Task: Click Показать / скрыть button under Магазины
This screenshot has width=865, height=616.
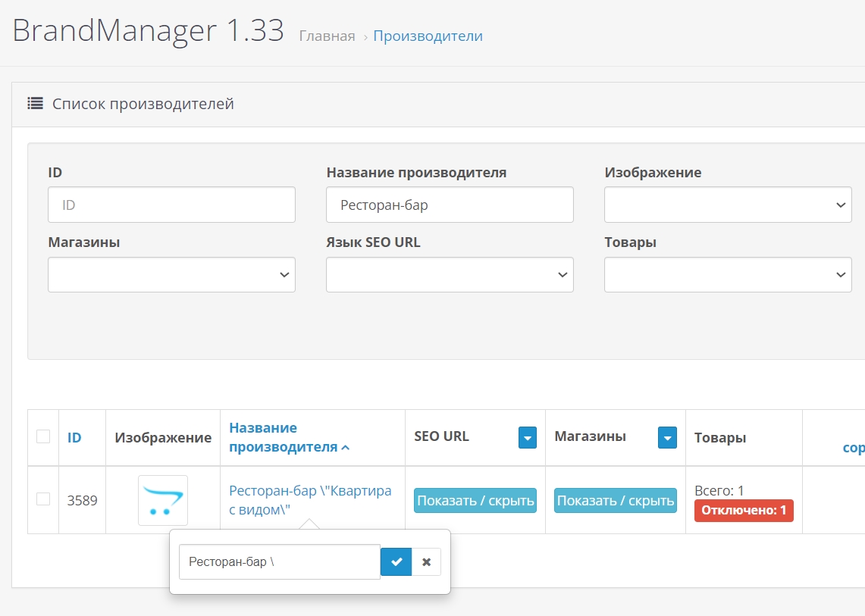Action: 615,501
